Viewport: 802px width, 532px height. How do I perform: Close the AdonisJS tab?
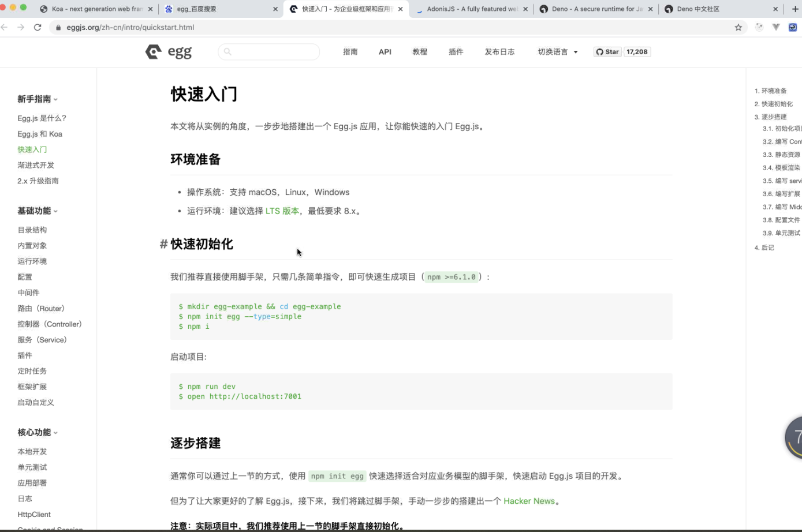[x=525, y=9]
